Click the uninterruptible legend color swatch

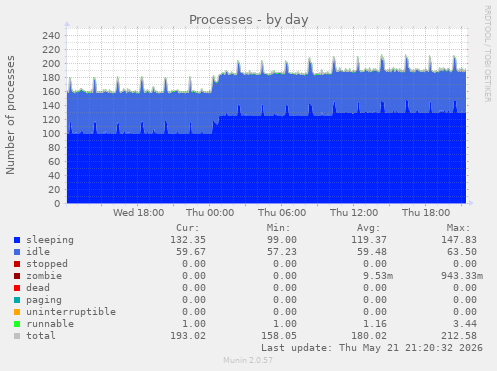tap(17, 312)
